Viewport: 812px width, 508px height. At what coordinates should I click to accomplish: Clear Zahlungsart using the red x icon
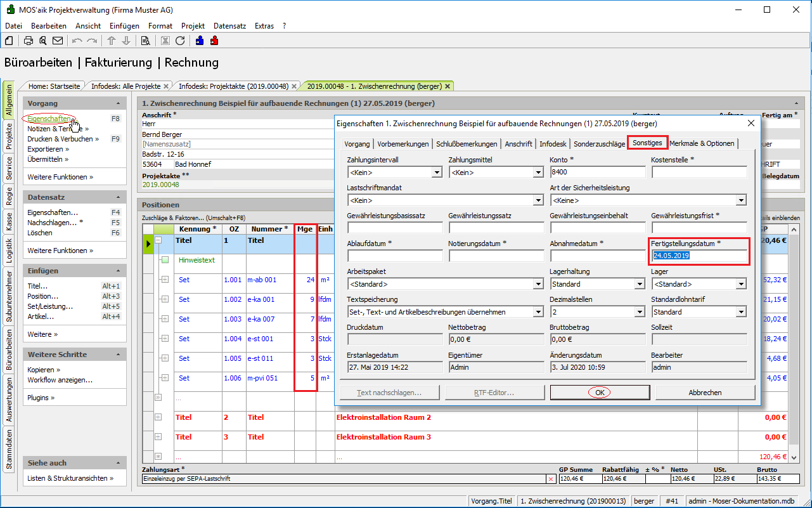pyautogui.click(x=550, y=479)
